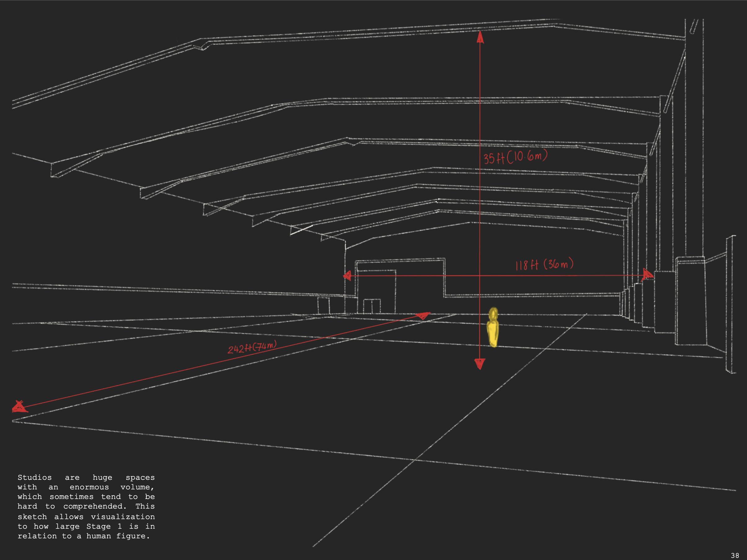Click the intersection of the two foreground floor lines
Viewport: 747px width, 560px height.
415,459
